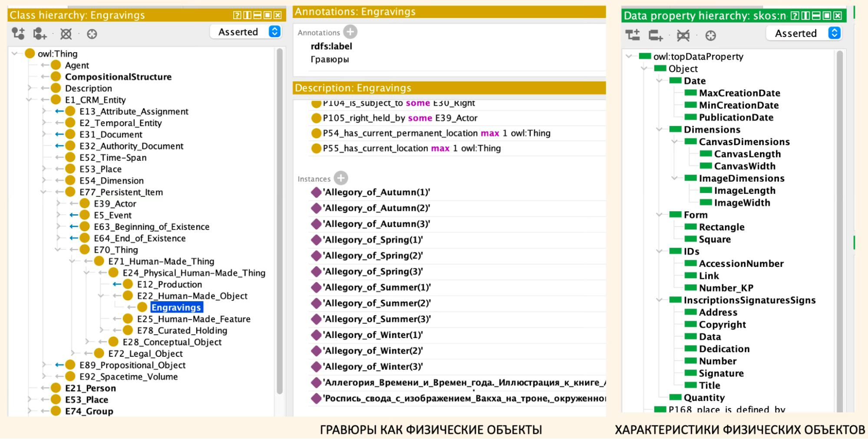Select the AccessionNumber data property

click(x=741, y=263)
